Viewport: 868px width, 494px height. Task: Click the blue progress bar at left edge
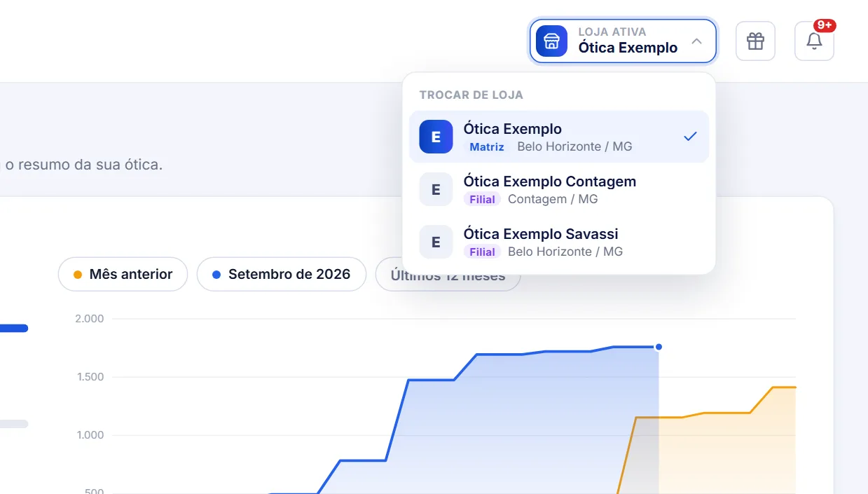(x=14, y=328)
